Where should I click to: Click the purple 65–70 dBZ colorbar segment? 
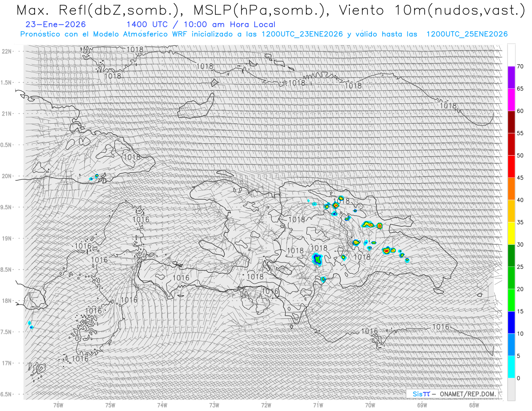[511, 78]
